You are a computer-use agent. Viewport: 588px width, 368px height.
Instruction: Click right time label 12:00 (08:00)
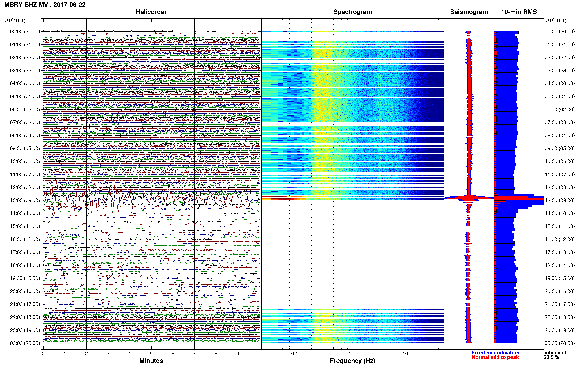pyautogui.click(x=560, y=187)
